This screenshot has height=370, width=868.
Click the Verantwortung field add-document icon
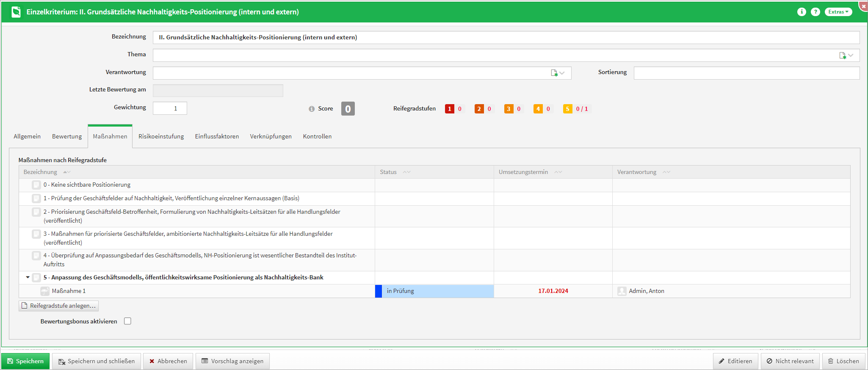tap(554, 73)
